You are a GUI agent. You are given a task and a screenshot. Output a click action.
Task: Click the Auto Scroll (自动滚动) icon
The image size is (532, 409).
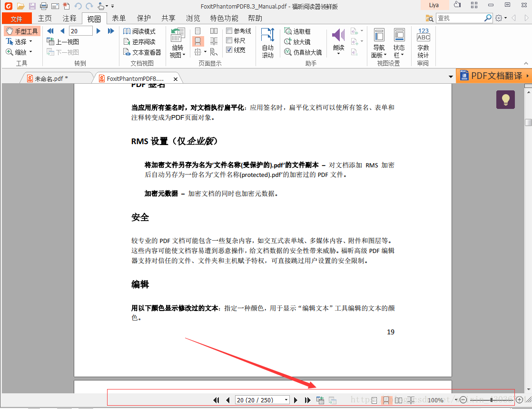268,43
